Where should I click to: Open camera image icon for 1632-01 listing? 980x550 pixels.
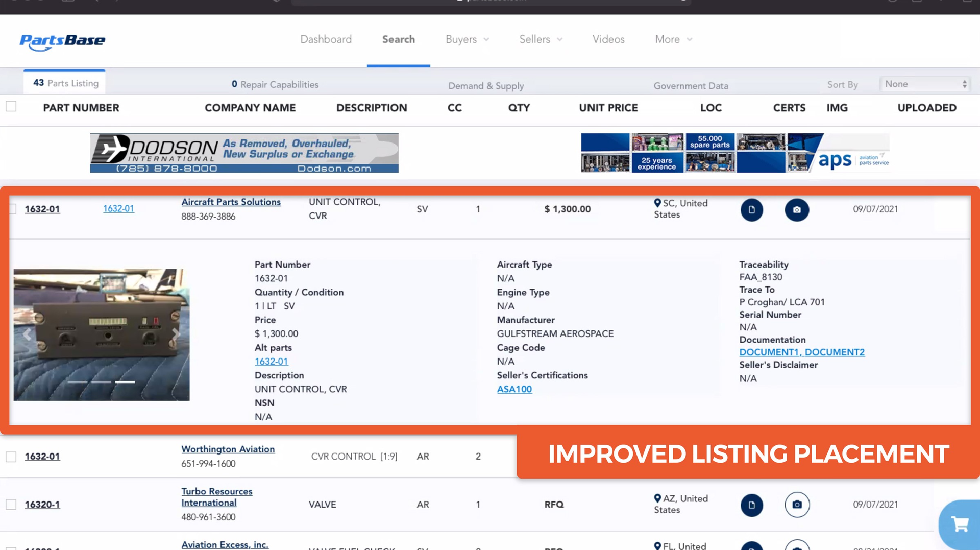pyautogui.click(x=796, y=210)
